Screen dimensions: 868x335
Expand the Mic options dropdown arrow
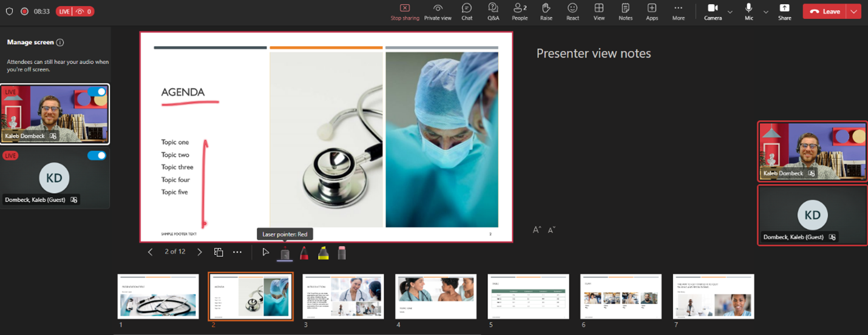tap(765, 12)
